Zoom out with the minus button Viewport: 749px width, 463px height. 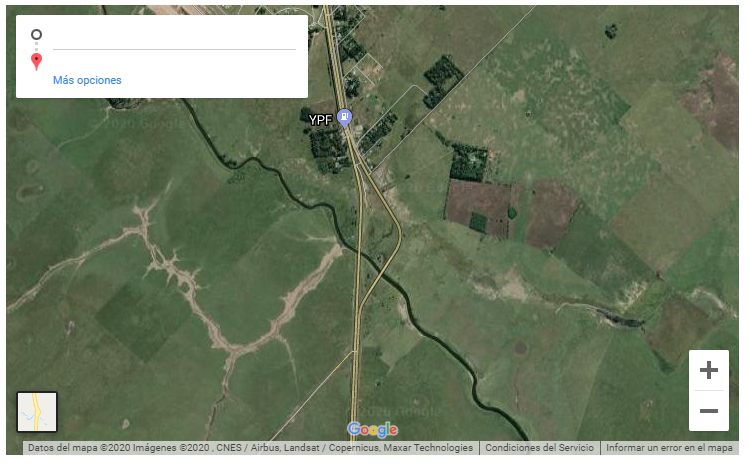pyautogui.click(x=708, y=411)
